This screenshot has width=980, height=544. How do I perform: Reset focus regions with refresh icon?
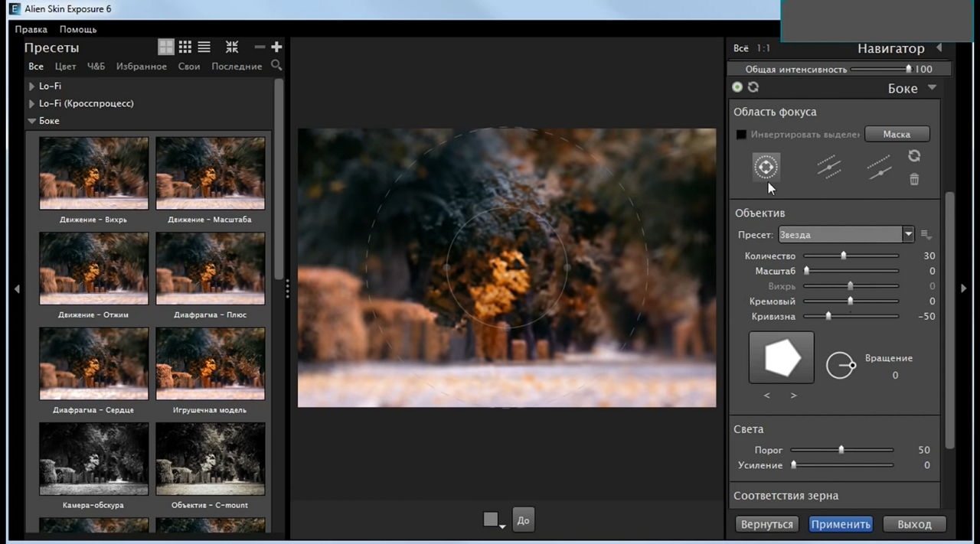click(914, 156)
